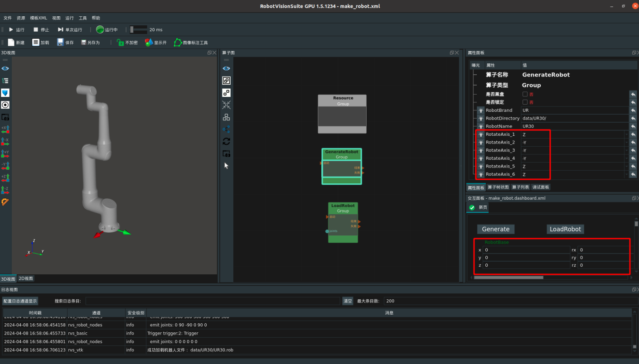Set the 3D view to the +Y axis
Screen dimensions: 639x364
click(5, 154)
